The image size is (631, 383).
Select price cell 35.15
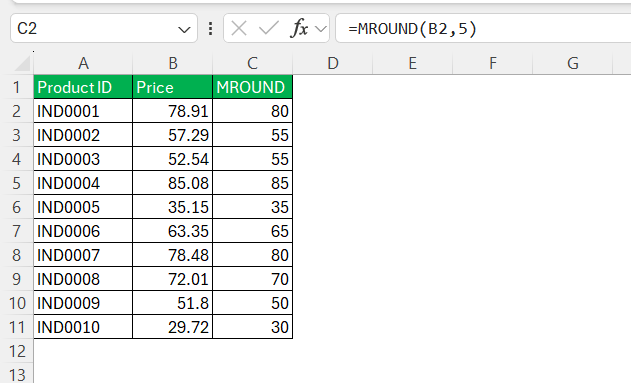173,207
